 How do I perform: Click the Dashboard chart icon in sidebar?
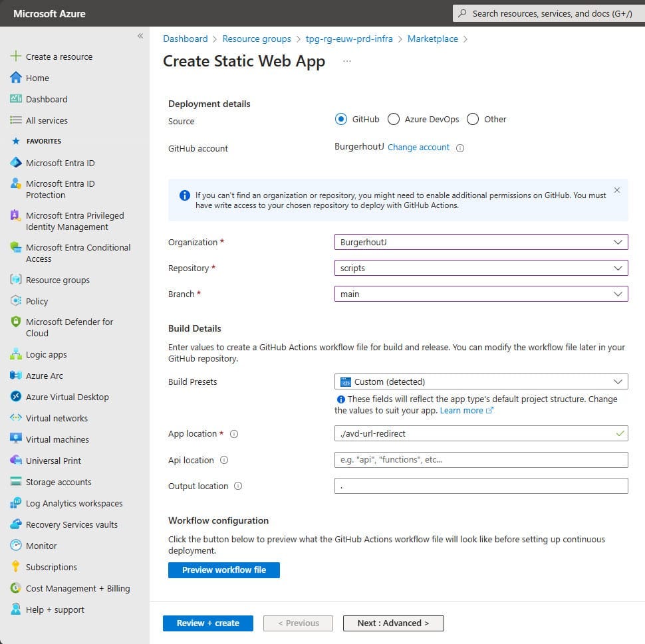coord(16,99)
